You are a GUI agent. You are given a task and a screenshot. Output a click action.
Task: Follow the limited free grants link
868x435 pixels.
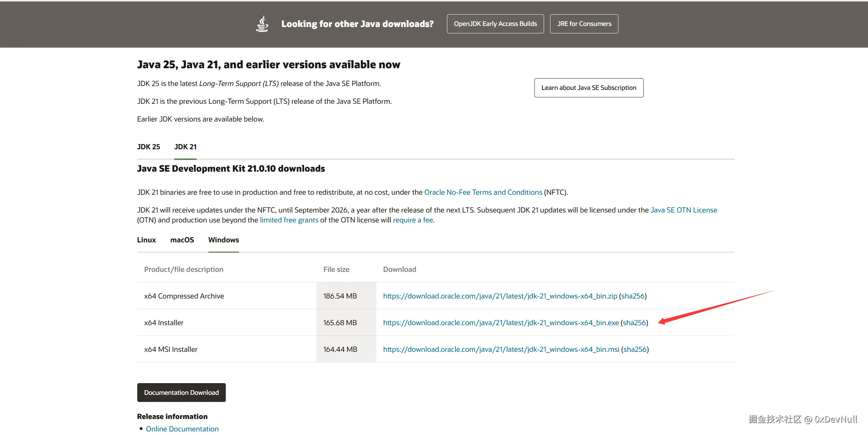point(289,220)
